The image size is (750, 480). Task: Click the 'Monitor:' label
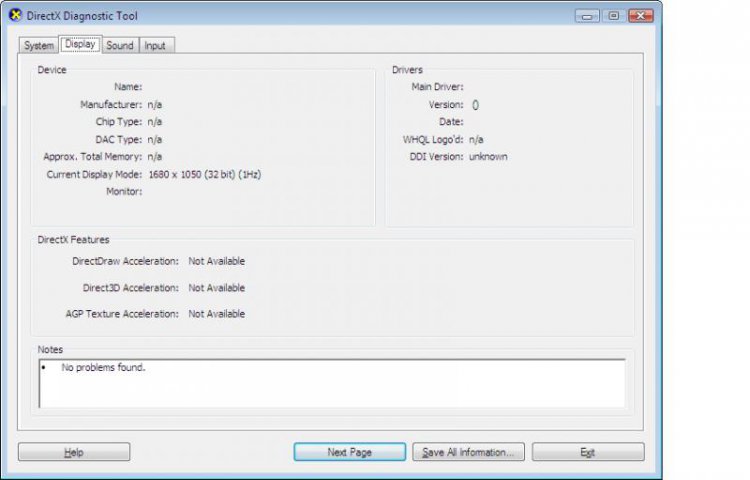tap(124, 191)
